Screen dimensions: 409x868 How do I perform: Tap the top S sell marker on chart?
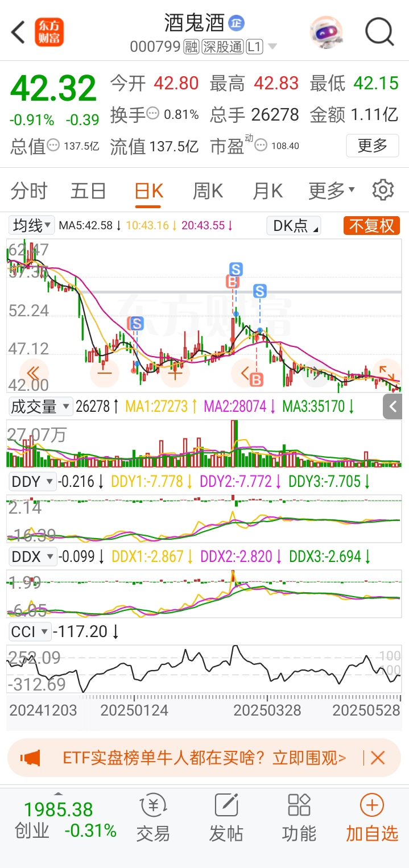[x=236, y=269]
